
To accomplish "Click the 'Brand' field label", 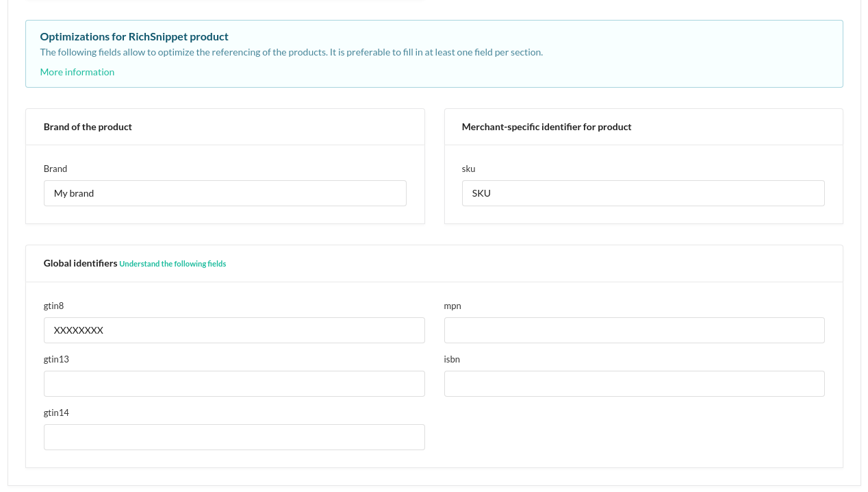I will point(55,169).
